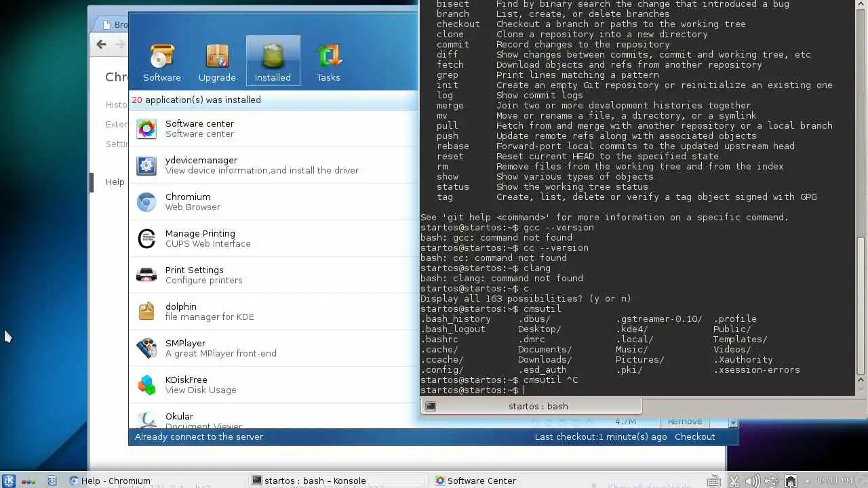Click the Remove button for Okular
The image size is (868, 488).
click(685, 422)
